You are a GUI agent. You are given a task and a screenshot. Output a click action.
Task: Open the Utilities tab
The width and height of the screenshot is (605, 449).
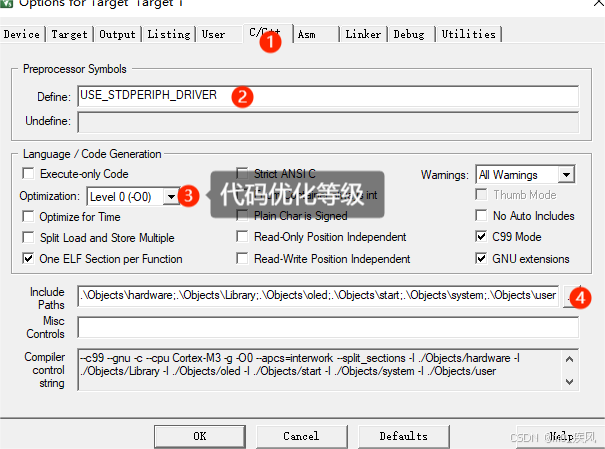click(x=468, y=34)
